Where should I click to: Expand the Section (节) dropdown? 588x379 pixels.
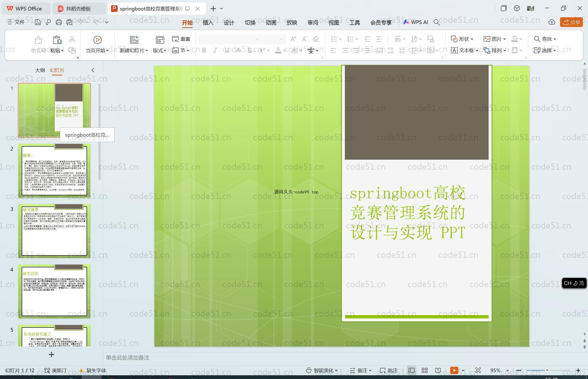(x=181, y=50)
